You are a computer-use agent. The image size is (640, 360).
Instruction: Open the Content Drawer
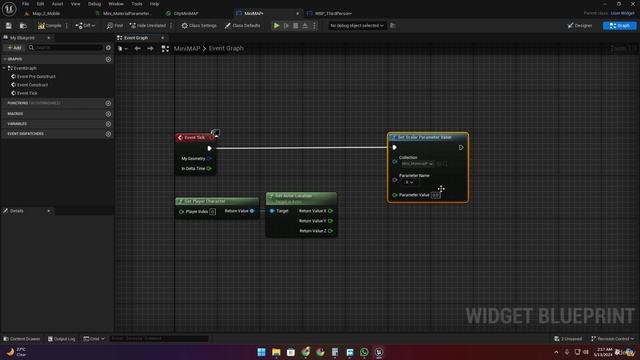pyautogui.click(x=22, y=339)
